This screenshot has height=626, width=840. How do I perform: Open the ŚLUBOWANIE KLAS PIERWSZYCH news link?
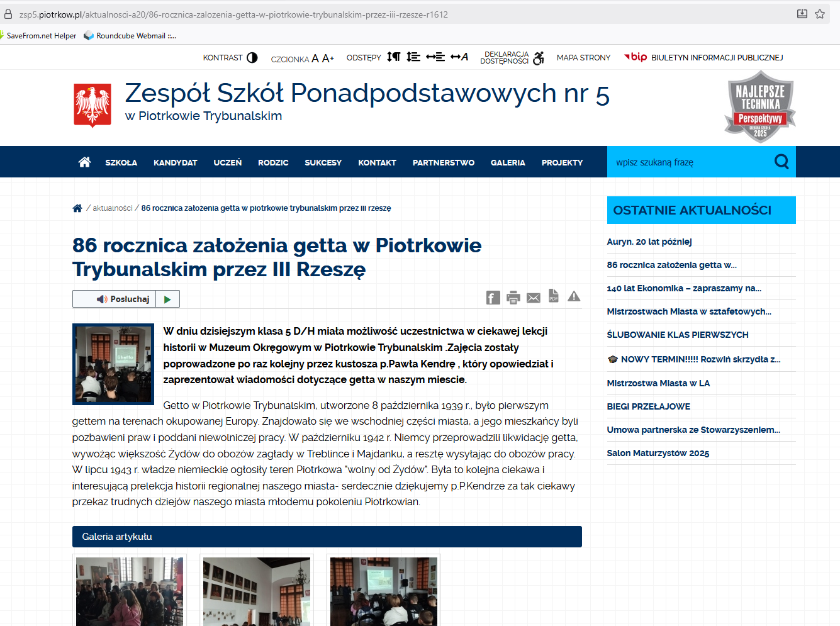point(678,335)
